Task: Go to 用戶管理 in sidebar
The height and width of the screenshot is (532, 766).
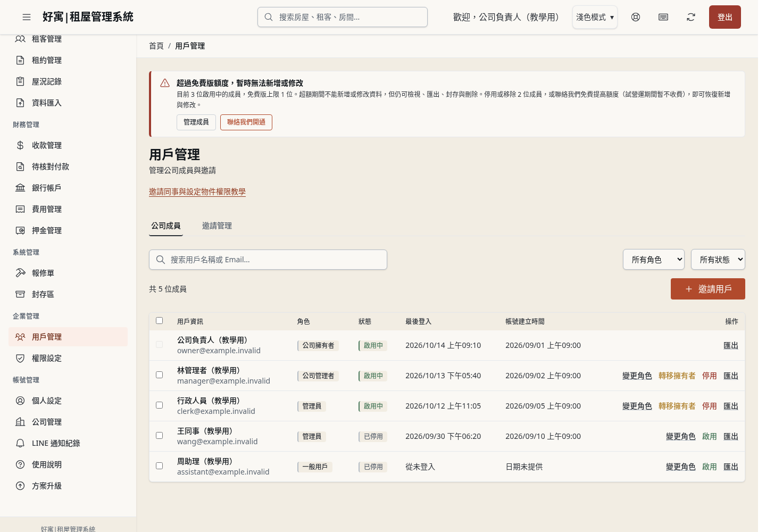Action: 68,337
